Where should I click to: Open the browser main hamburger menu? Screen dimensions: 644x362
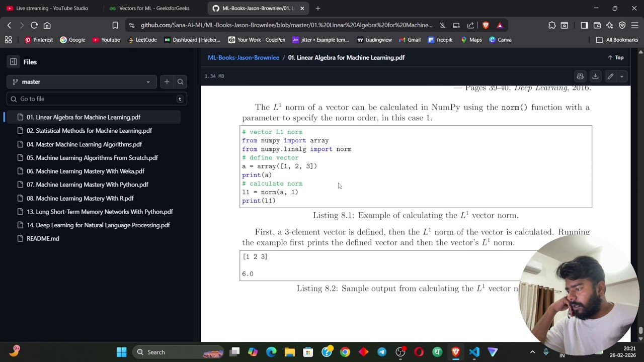click(635, 25)
